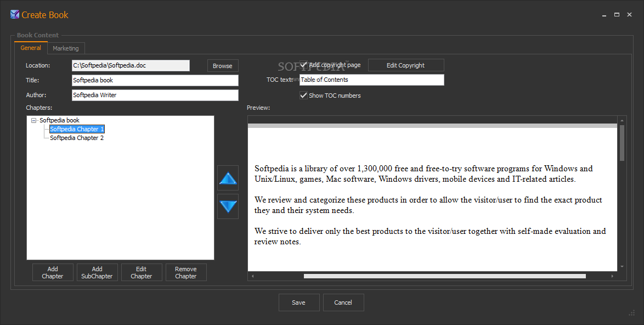
Task: Click the preview paragraph starting 'We strive'
Action: (x=430, y=236)
